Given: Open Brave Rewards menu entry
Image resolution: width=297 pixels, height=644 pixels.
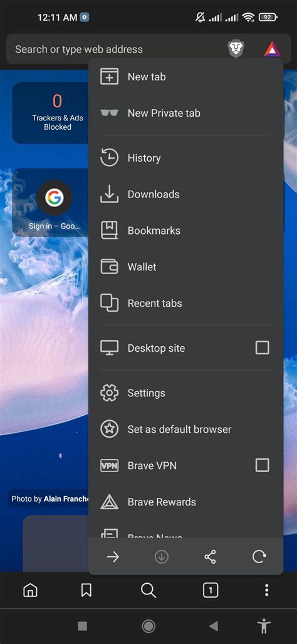Looking at the screenshot, I should tap(186, 502).
